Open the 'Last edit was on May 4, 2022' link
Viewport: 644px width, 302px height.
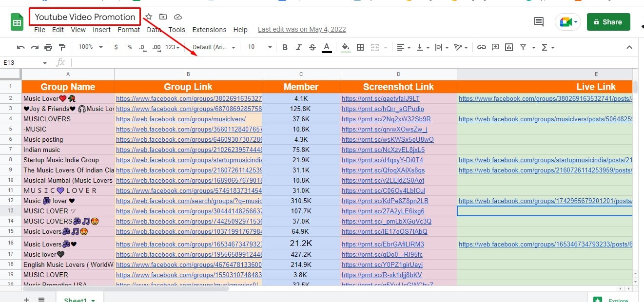pyautogui.click(x=302, y=30)
